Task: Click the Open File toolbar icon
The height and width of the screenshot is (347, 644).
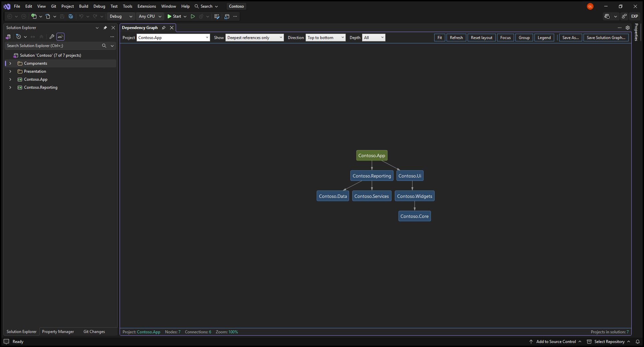Action: click(48, 16)
